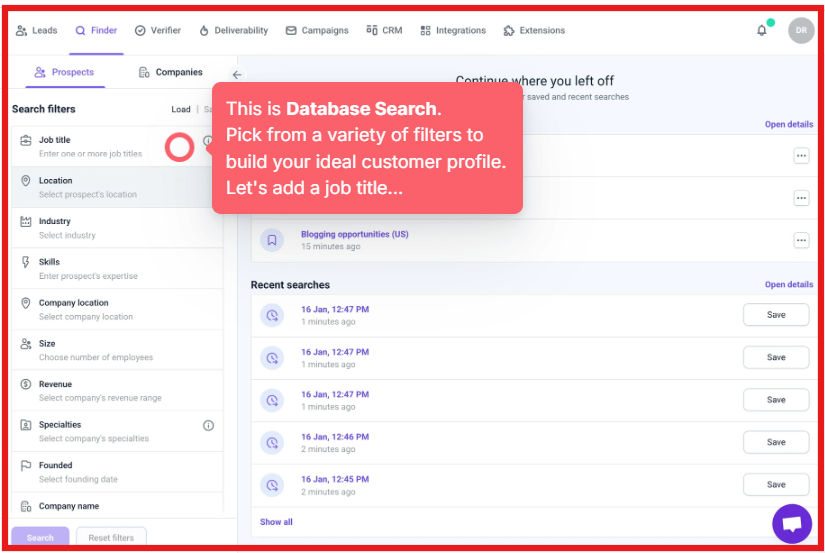Click history icon of 12:45 PM search
825x553 pixels.
click(x=272, y=485)
